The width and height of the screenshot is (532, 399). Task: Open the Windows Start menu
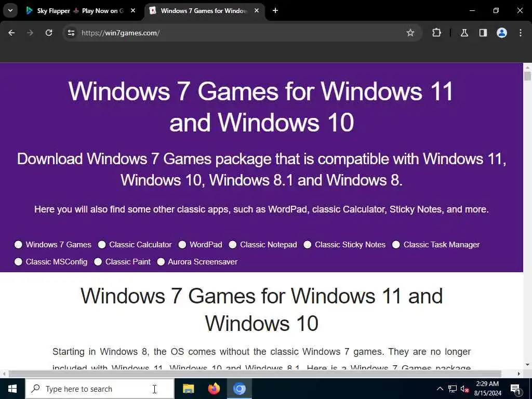[x=12, y=389]
